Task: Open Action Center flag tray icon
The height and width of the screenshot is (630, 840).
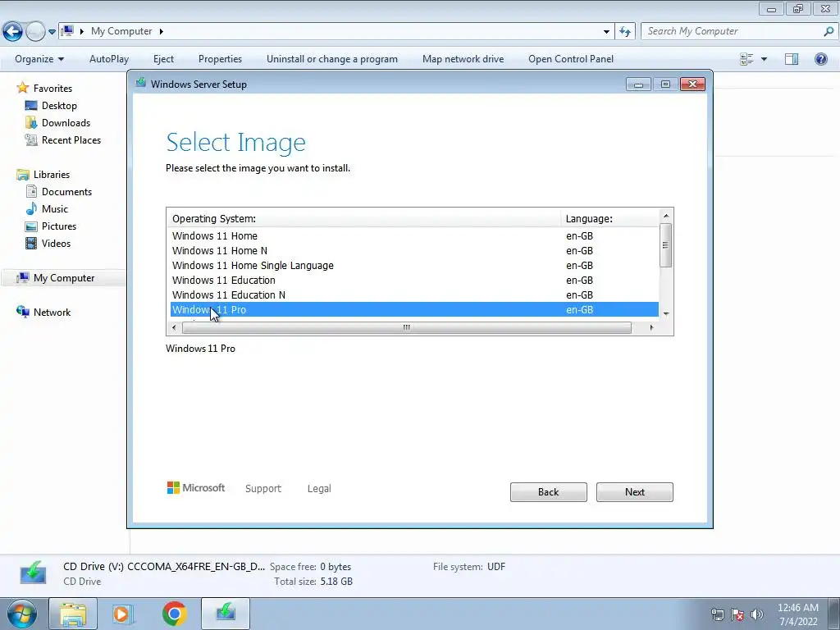Action: (x=737, y=614)
